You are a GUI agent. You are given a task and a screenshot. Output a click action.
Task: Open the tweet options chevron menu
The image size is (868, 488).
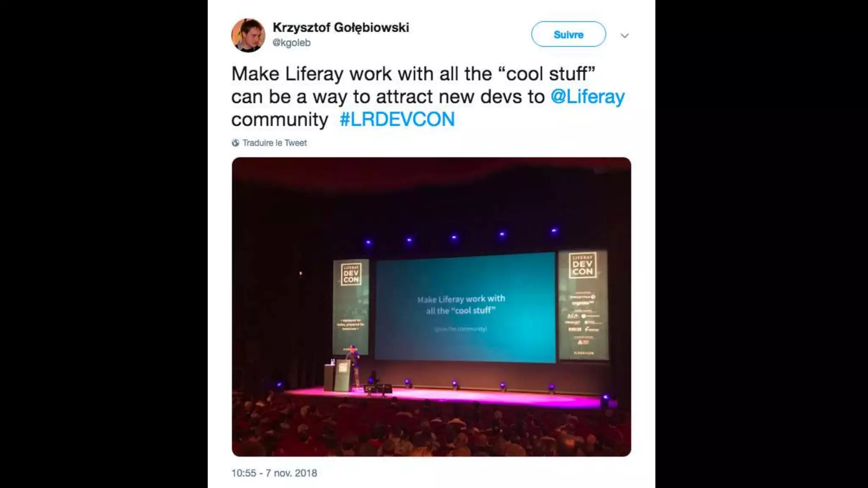[x=625, y=36]
